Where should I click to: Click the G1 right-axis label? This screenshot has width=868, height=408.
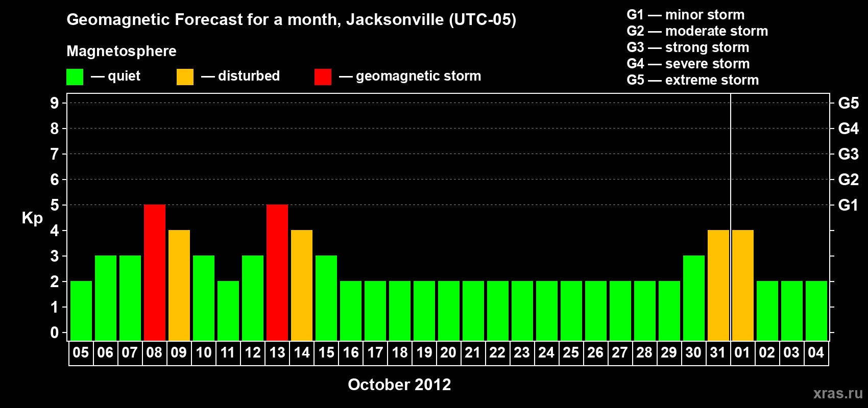pos(848,205)
